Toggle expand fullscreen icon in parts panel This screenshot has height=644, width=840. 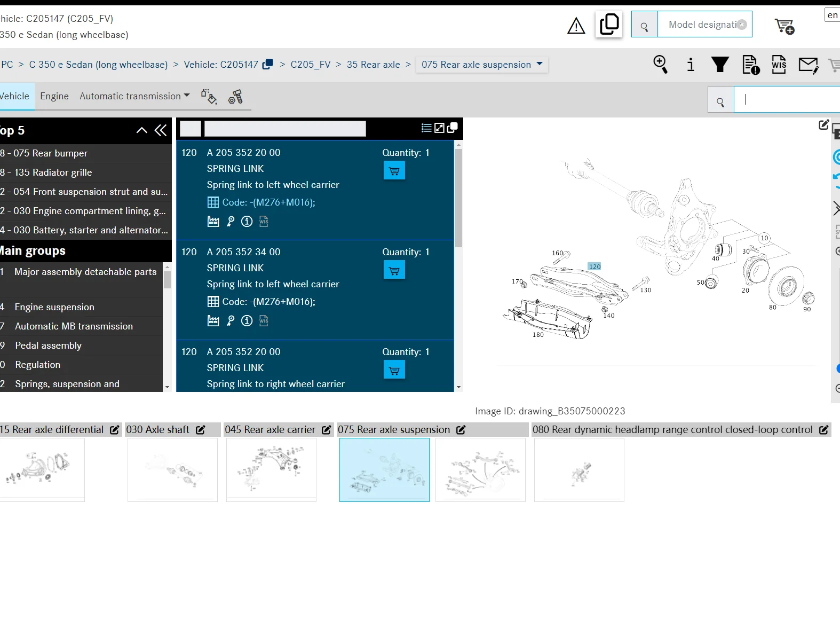point(439,128)
